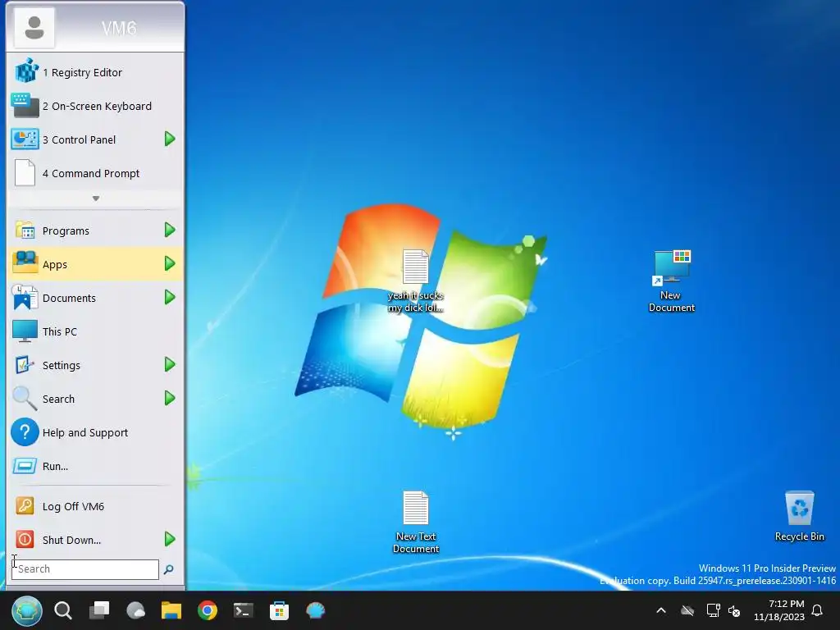This screenshot has height=630, width=840.
Task: Launch On-Screen Keyboard entry
Action: tap(95, 106)
